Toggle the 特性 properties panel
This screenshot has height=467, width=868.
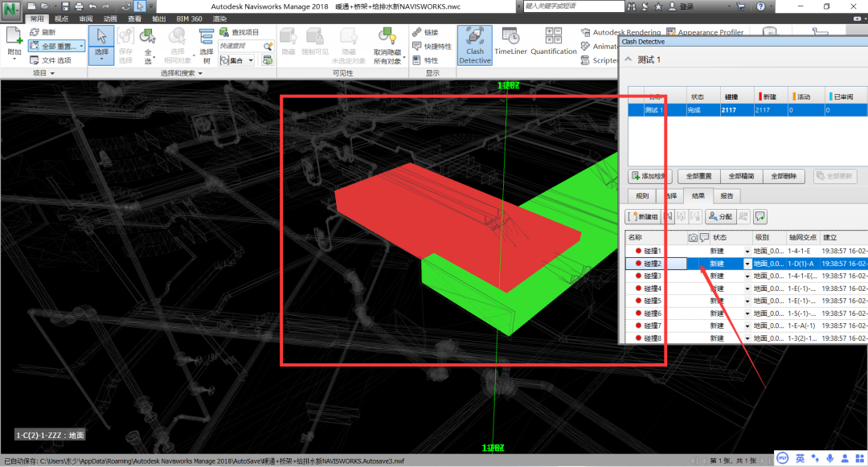(425, 60)
